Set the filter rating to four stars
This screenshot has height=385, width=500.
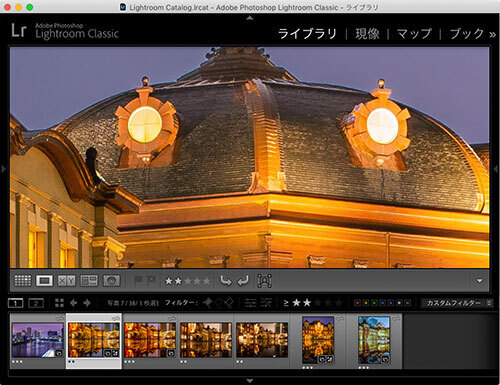click(328, 303)
